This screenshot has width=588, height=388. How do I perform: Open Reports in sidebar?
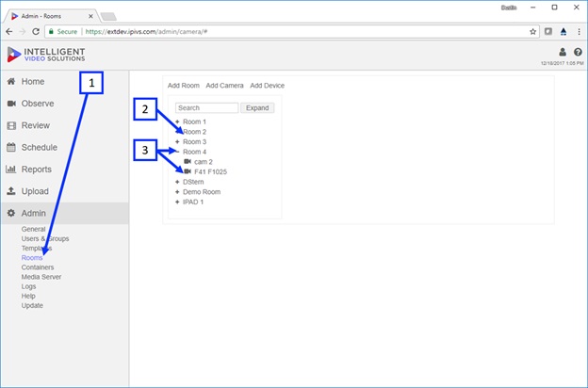tap(37, 170)
